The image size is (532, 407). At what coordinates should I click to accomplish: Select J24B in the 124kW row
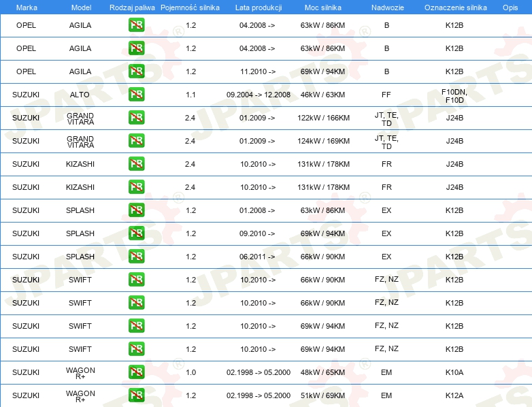pos(454,141)
